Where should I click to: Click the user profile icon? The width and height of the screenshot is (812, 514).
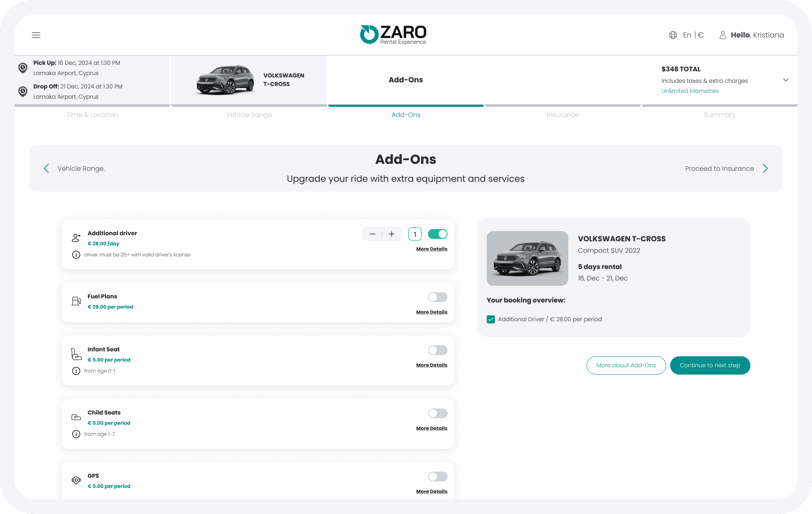coord(723,35)
